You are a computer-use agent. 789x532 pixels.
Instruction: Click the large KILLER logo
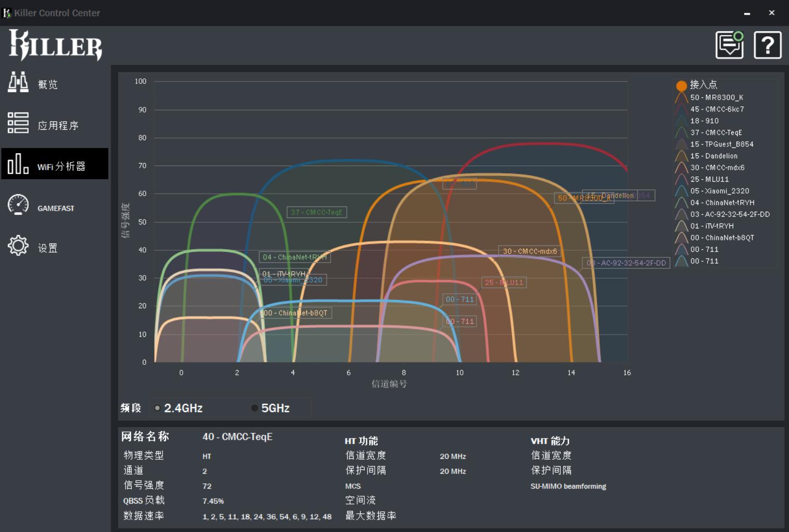click(56, 45)
